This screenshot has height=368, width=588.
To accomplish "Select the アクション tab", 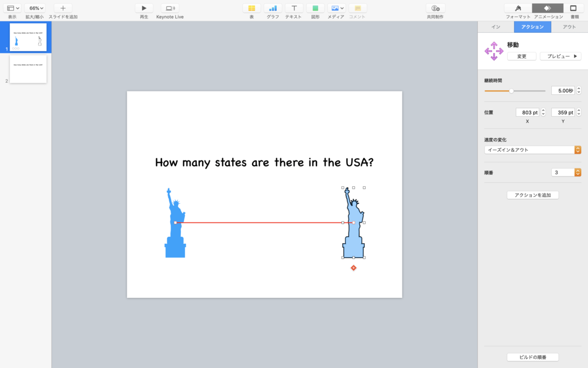I will [x=532, y=26].
